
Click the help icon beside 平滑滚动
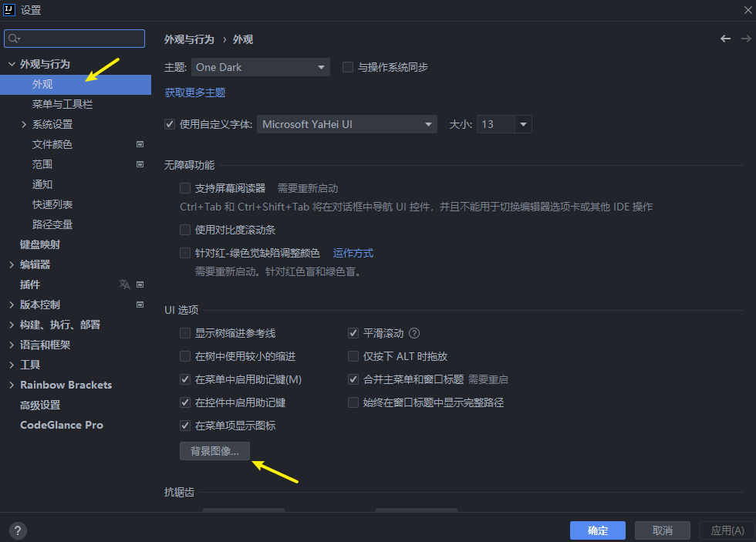414,333
